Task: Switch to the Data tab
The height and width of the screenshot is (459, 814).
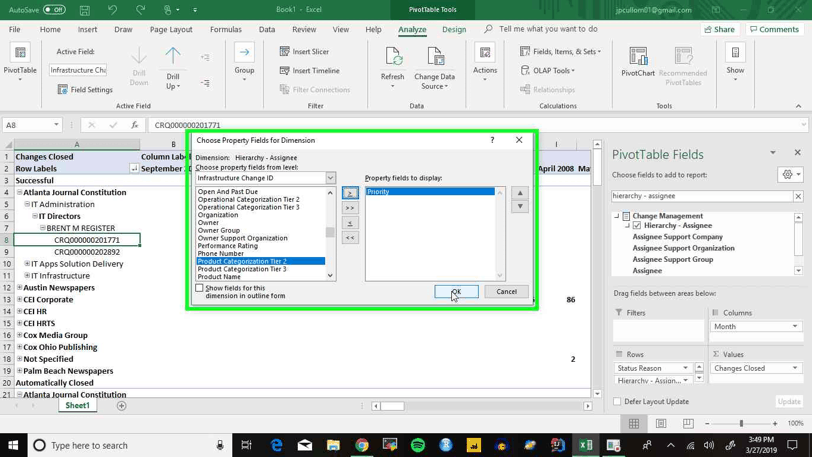Action: coord(267,30)
